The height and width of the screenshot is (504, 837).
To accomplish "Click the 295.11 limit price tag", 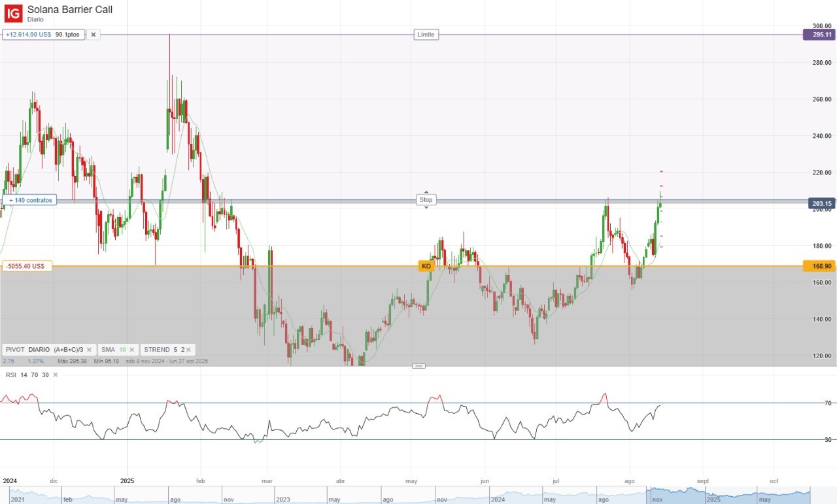I will [819, 35].
